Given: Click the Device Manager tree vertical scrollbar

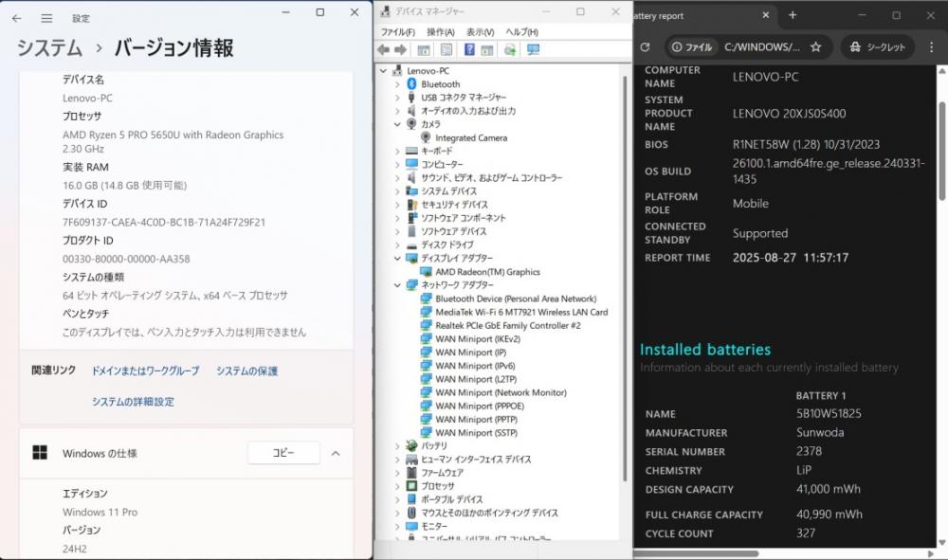Looking at the screenshot, I should tap(625, 278).
